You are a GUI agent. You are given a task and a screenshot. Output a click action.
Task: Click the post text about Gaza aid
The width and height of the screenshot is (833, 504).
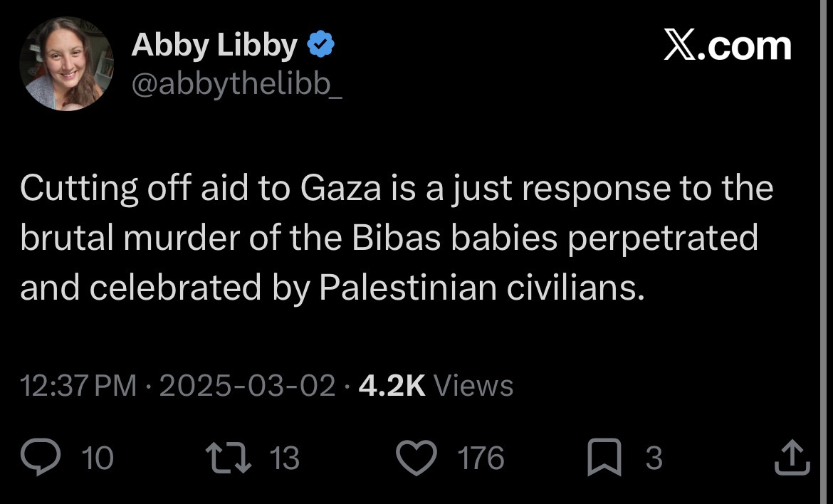tap(397, 238)
